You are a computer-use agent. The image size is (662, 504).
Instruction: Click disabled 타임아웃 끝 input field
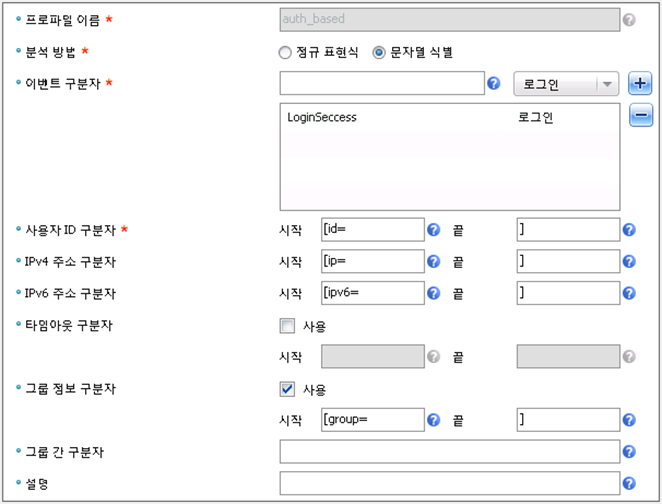pyautogui.click(x=568, y=357)
